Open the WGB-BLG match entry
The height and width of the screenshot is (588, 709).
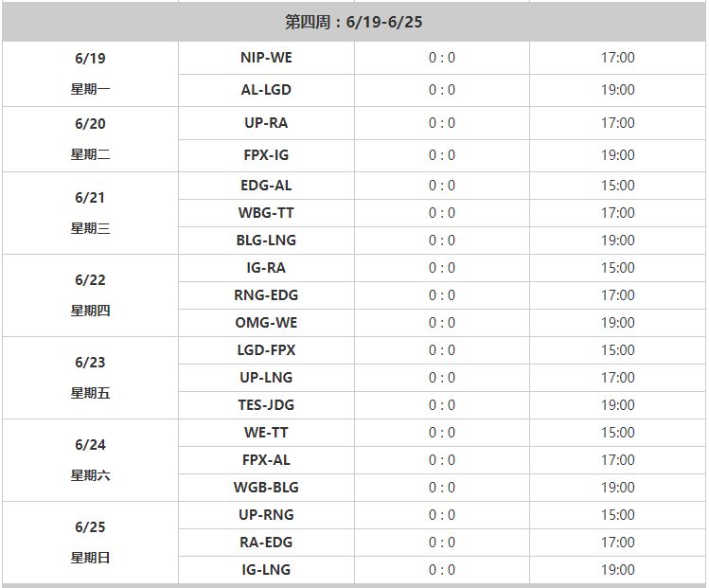tap(266, 488)
